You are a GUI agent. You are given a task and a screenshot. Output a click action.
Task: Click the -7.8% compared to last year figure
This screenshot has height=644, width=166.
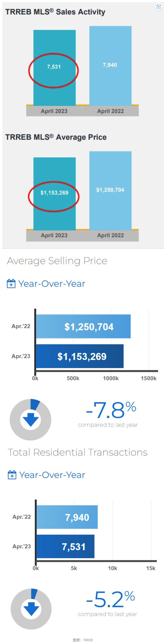[x=111, y=410]
